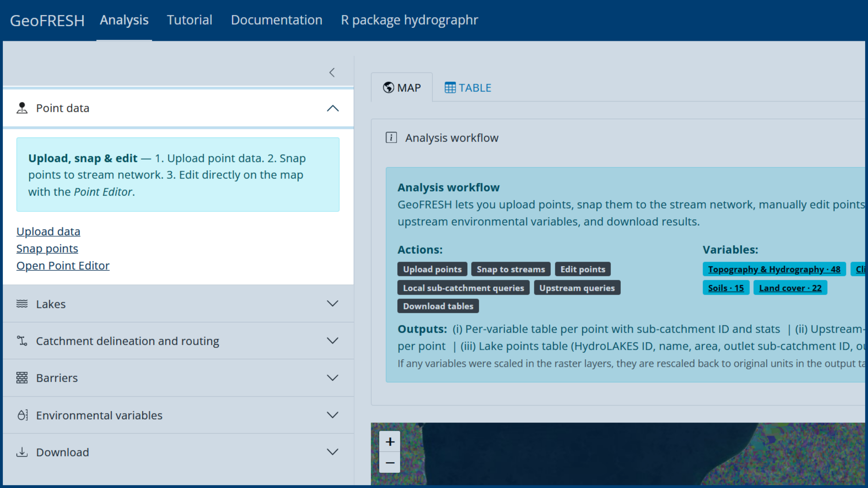Click Open Point Editor link

(x=63, y=265)
